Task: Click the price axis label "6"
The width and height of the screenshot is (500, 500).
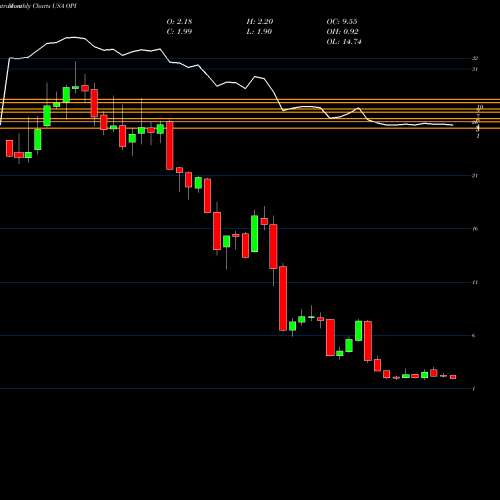Action: (x=474, y=336)
